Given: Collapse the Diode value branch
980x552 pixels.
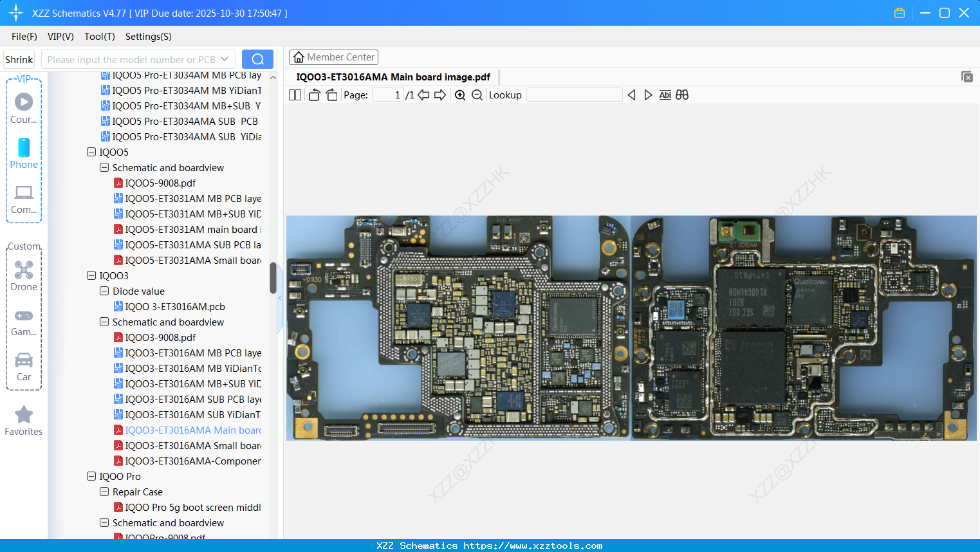Looking at the screenshot, I should (x=104, y=291).
